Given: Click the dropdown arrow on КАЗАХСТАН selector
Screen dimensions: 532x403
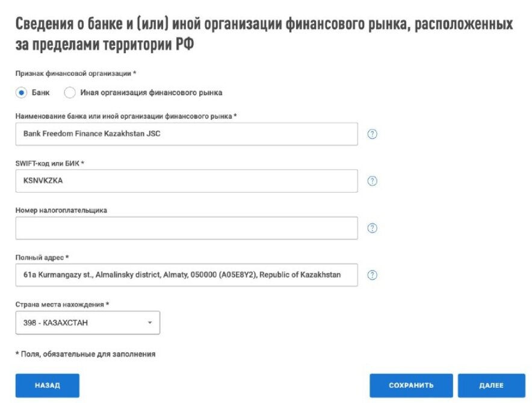Looking at the screenshot, I should tap(150, 322).
